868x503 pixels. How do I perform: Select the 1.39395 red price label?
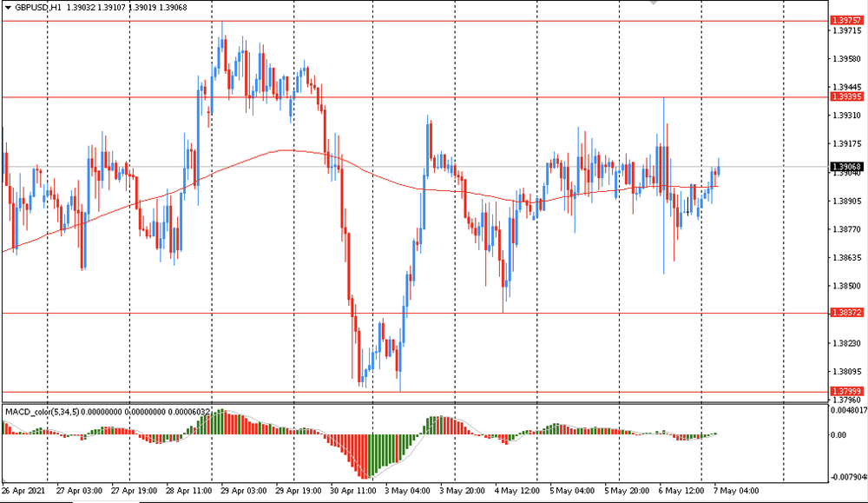[845, 97]
